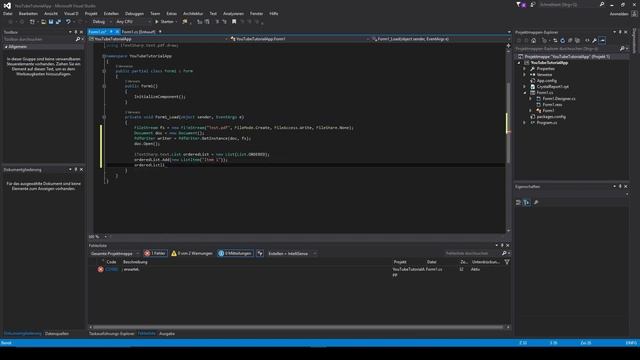The width and height of the screenshot is (640, 360).
Task: Collapse the Allgemein toolbox group
Action: 6,47
